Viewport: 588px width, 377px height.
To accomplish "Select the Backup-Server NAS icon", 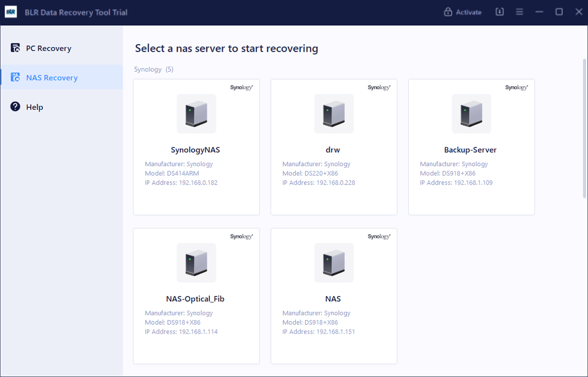I will tap(472, 114).
